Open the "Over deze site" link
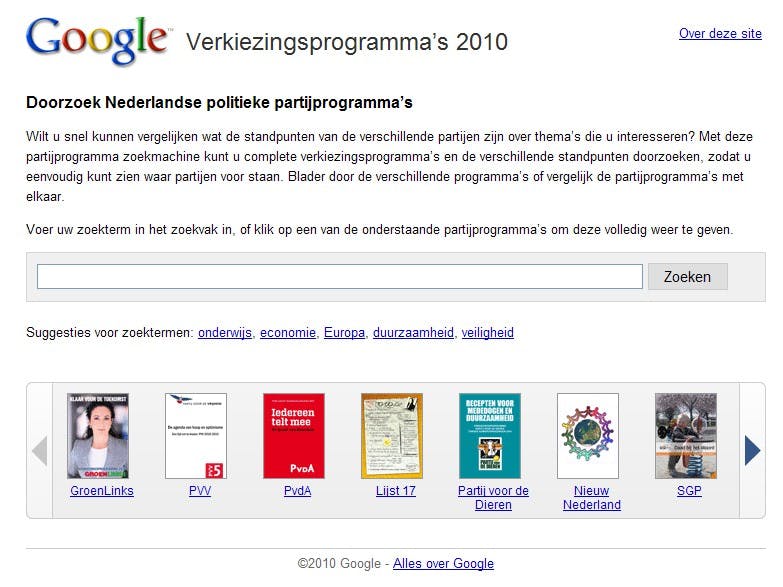The image size is (783, 587). [720, 33]
